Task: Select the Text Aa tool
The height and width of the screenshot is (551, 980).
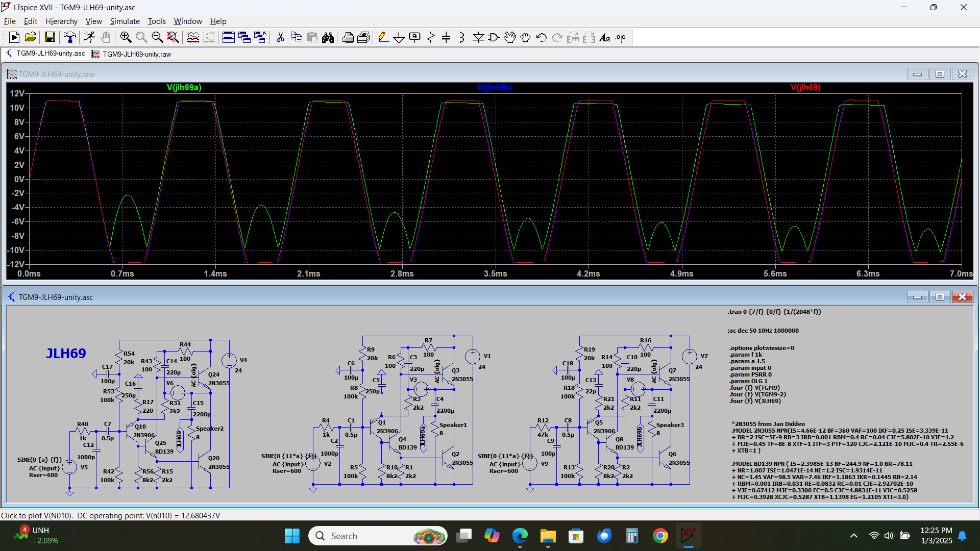Action: 605,37
